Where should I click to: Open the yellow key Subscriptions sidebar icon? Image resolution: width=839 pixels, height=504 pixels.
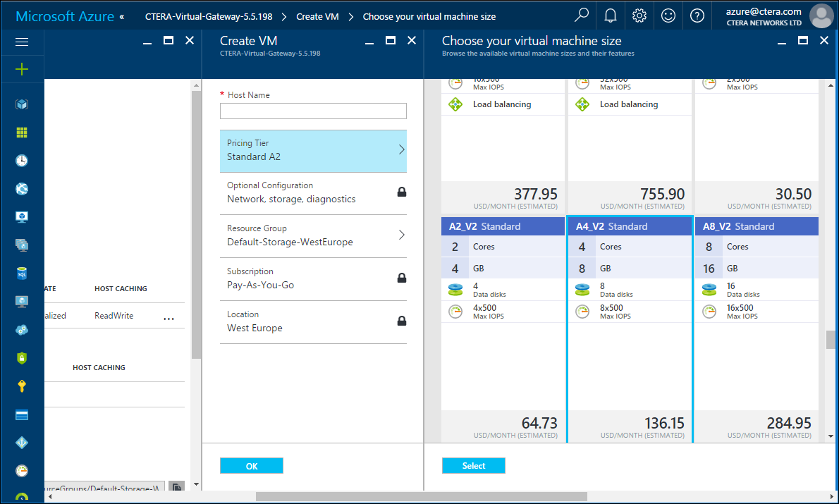[22, 386]
